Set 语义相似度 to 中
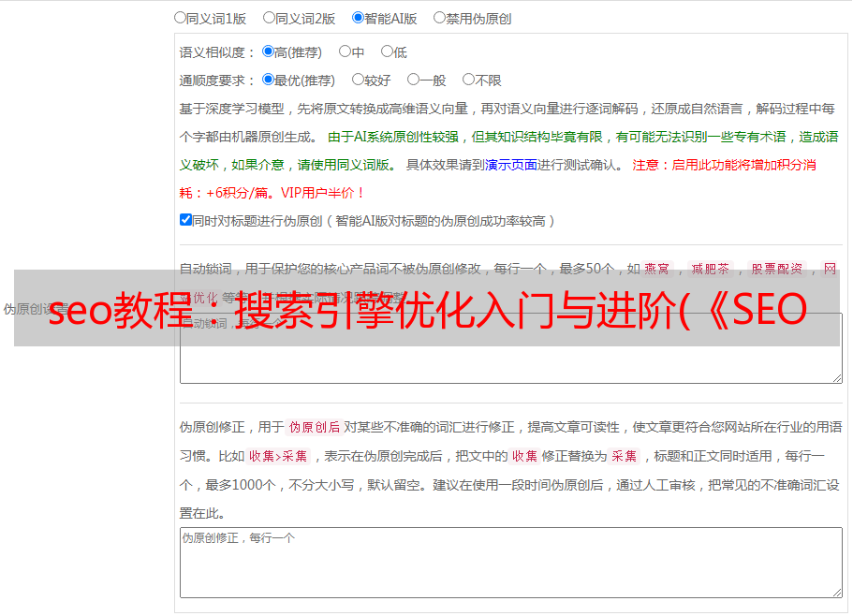 click(345, 51)
